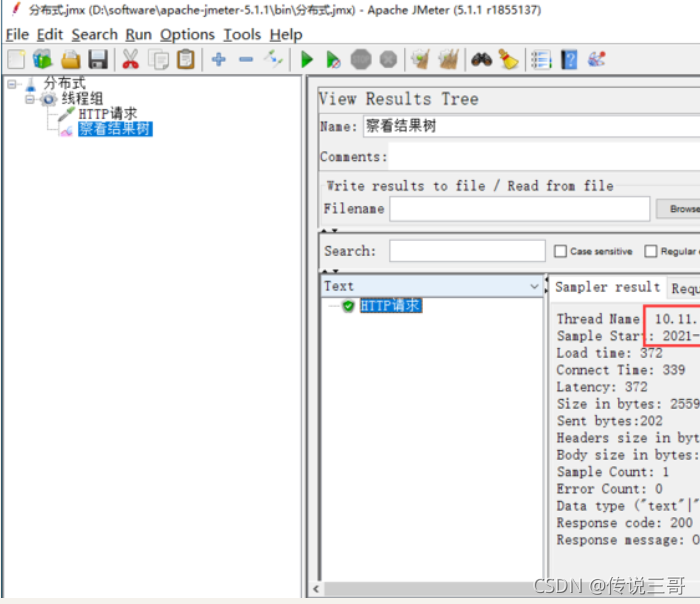Click the Shutdown test icon

[388, 59]
